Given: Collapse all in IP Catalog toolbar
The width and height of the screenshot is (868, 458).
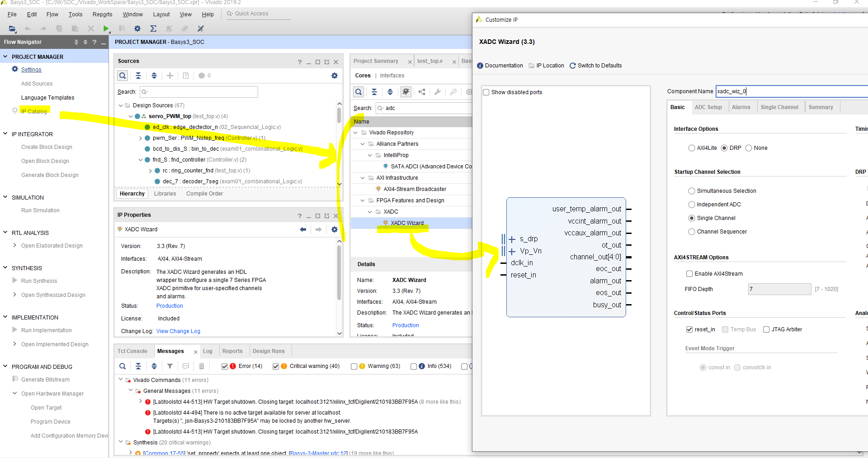Looking at the screenshot, I should click(374, 92).
